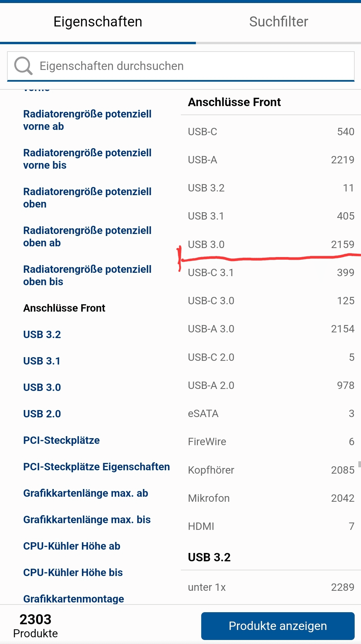The height and width of the screenshot is (644, 361).
Task: Open Radiatorengröße potenziell oben property
Action: coord(87,198)
